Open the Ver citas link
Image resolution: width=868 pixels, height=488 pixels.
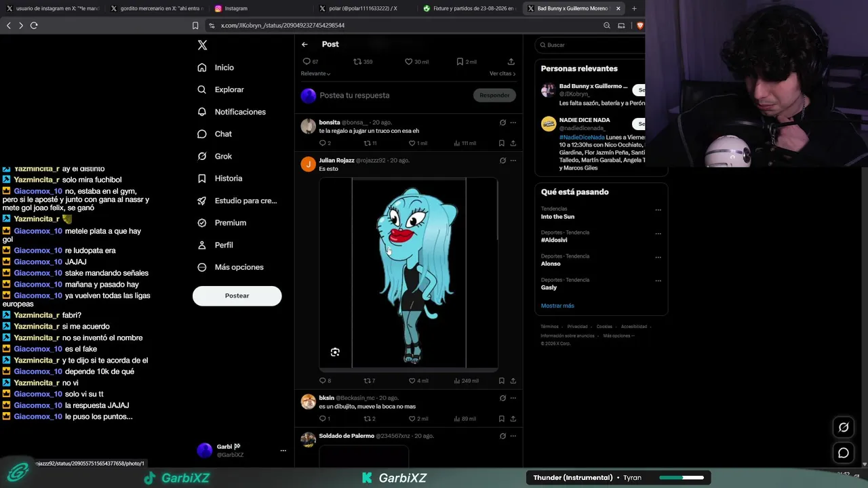[x=502, y=73]
